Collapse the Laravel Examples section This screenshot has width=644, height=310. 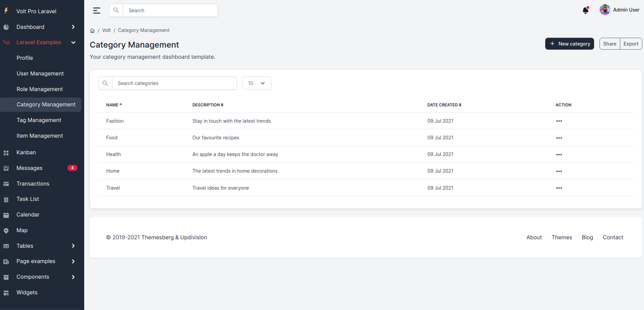[x=73, y=42]
